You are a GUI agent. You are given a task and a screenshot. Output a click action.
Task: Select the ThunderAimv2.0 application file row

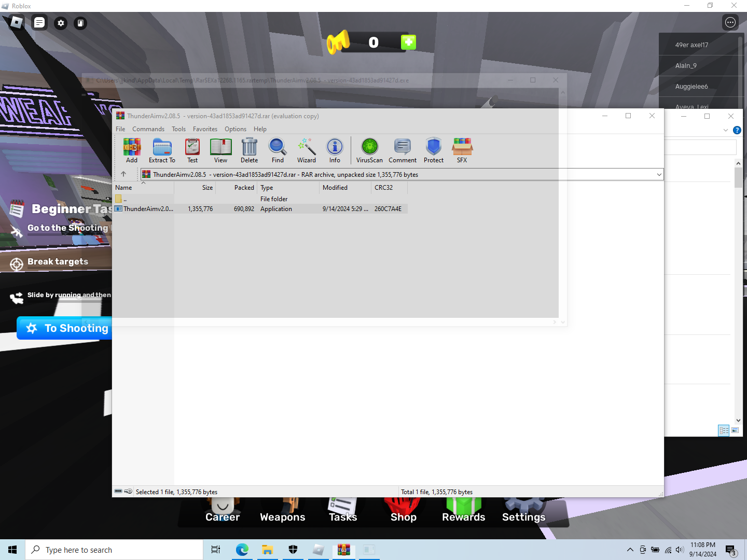coord(260,209)
